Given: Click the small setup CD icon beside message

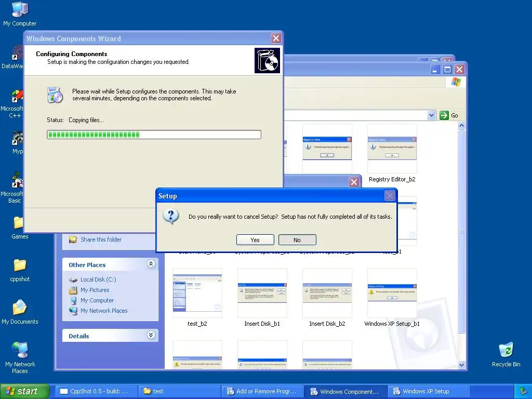Looking at the screenshot, I should pos(55,95).
